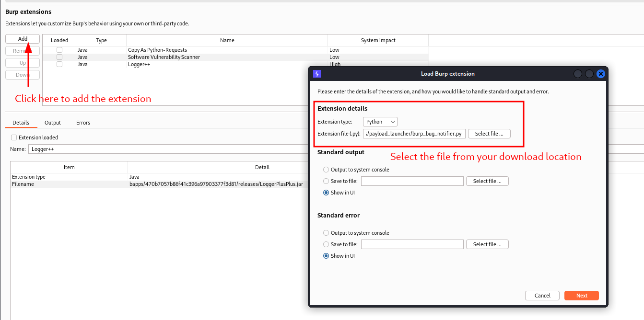Toggle Loaded checkbox for Logger++
The image size is (644, 320).
pos(59,64)
